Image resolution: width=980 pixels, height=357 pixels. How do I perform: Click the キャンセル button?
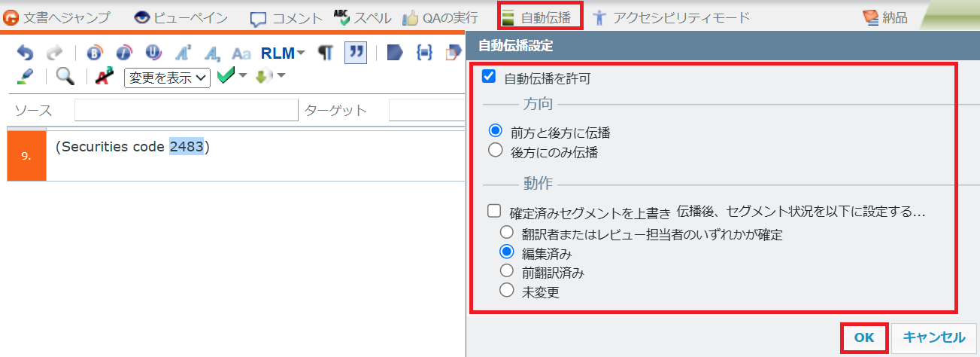click(933, 338)
